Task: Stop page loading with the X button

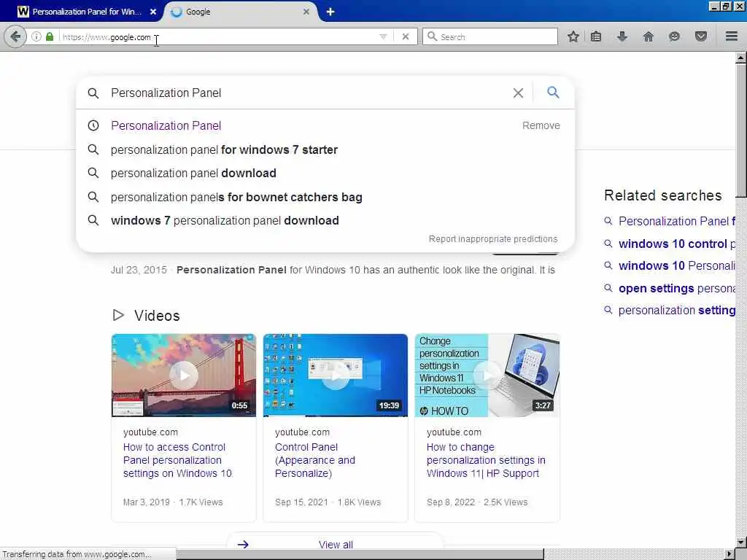Action: pyautogui.click(x=406, y=36)
